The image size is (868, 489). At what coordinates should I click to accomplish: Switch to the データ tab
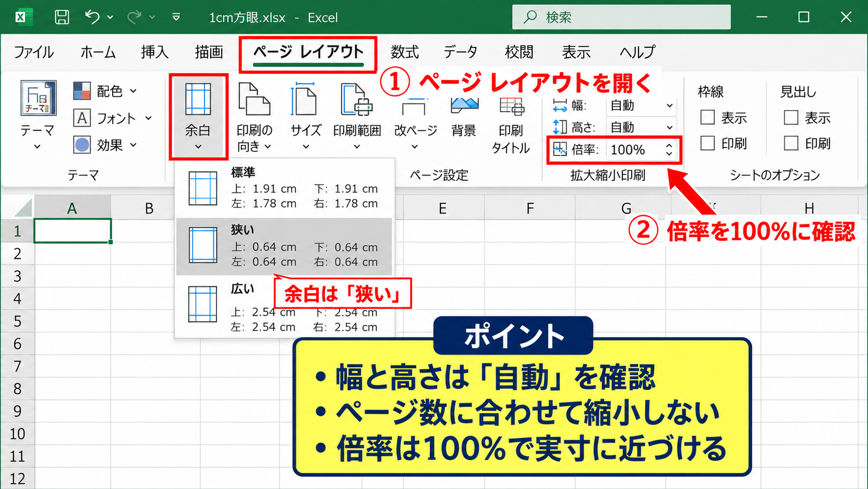[x=460, y=52]
